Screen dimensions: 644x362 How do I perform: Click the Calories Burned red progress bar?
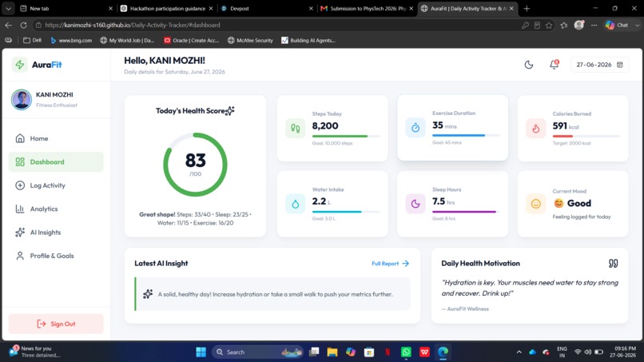click(x=586, y=136)
